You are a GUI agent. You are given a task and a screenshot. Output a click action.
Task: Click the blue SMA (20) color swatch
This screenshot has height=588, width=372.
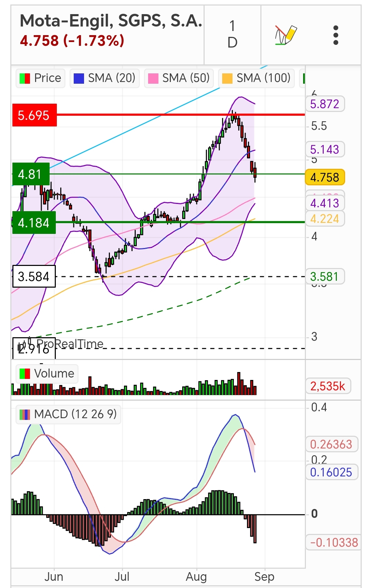79,79
